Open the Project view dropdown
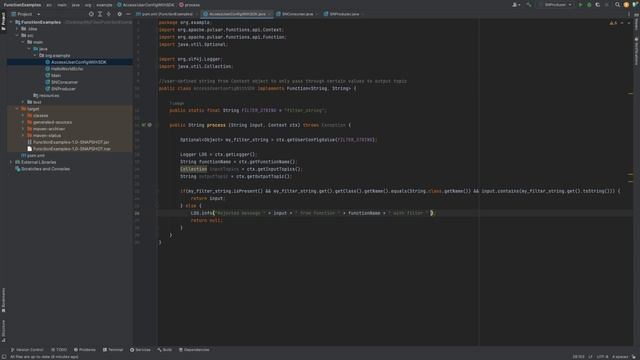Viewport: 640px width, 360px height. click(x=26, y=14)
